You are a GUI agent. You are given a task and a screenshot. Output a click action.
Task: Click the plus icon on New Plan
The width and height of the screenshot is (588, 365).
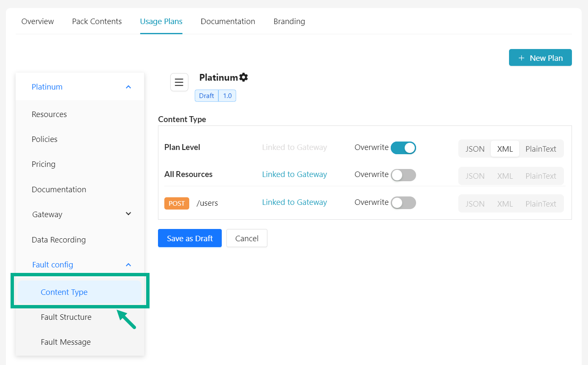coord(521,57)
